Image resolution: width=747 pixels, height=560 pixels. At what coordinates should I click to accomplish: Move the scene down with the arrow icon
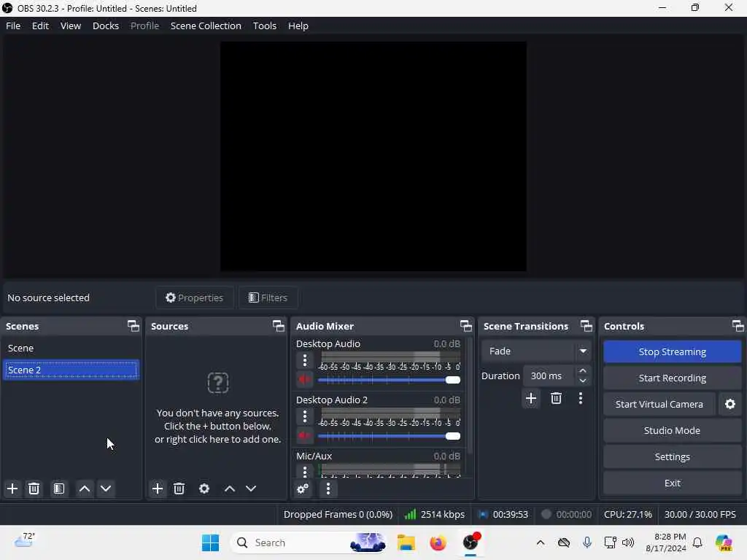106,489
